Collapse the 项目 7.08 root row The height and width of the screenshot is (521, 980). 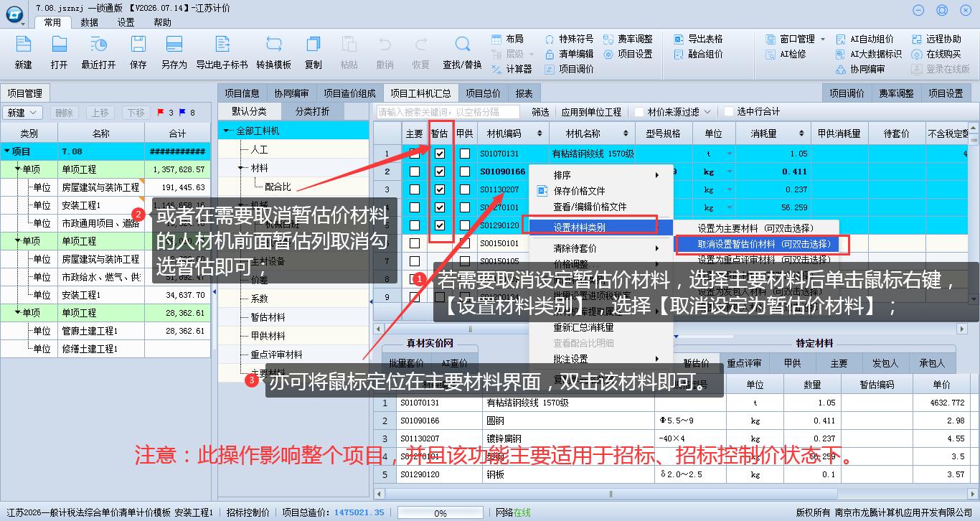coord(6,151)
